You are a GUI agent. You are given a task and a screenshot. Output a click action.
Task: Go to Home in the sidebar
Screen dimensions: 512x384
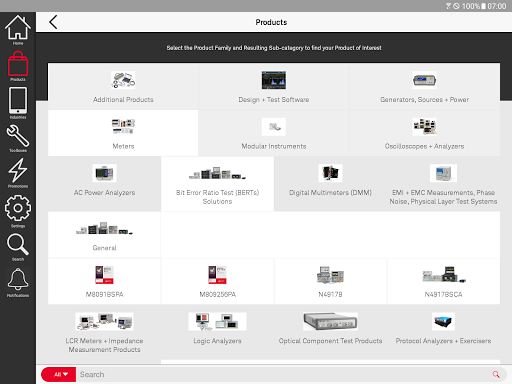pos(18,30)
